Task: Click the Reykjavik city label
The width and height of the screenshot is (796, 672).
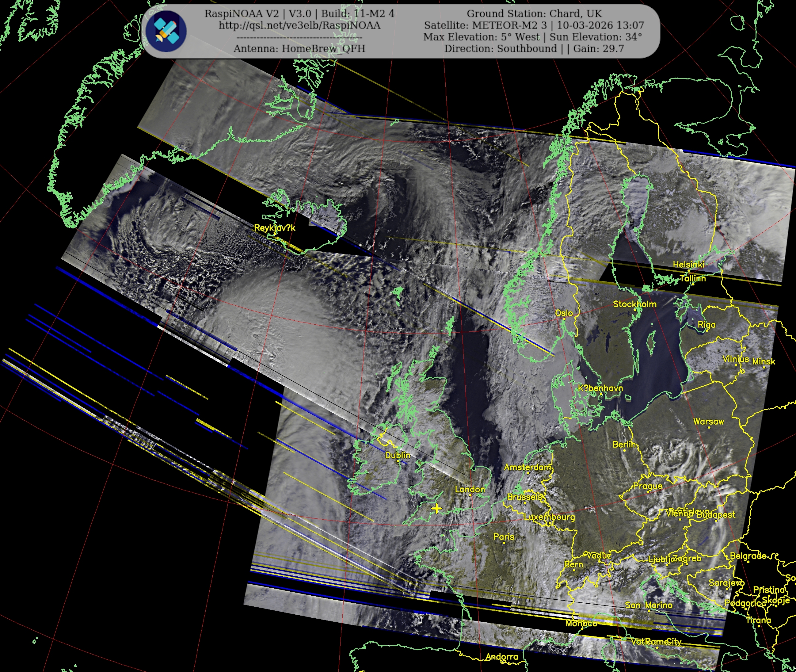Action: (275, 228)
